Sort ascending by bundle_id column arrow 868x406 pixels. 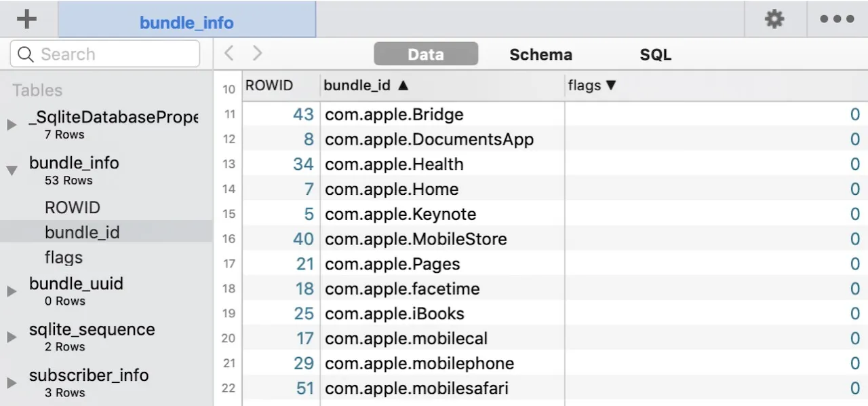pos(403,86)
